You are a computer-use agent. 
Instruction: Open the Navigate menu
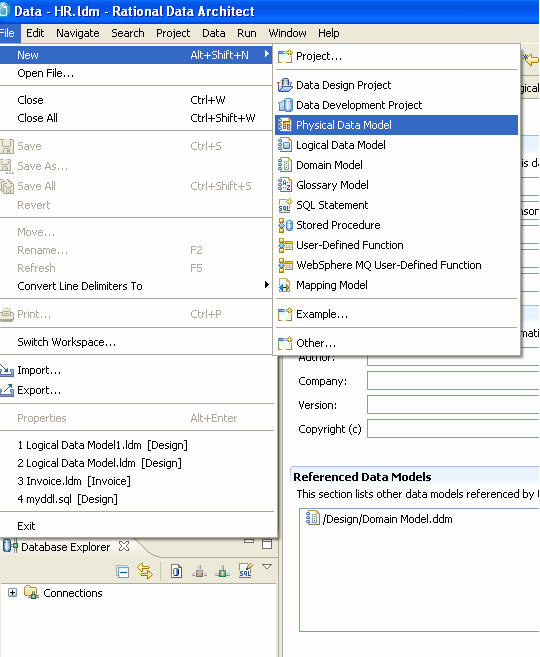tap(78, 33)
